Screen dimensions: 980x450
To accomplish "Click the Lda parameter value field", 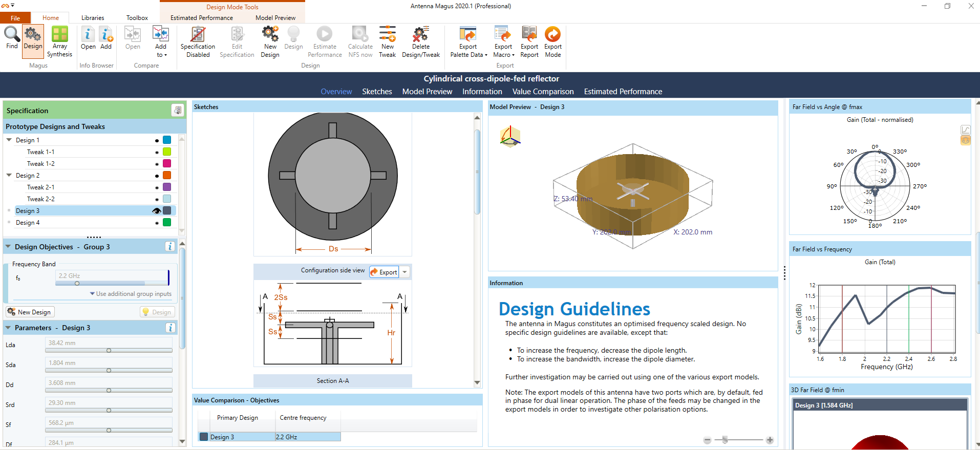I will [x=109, y=343].
